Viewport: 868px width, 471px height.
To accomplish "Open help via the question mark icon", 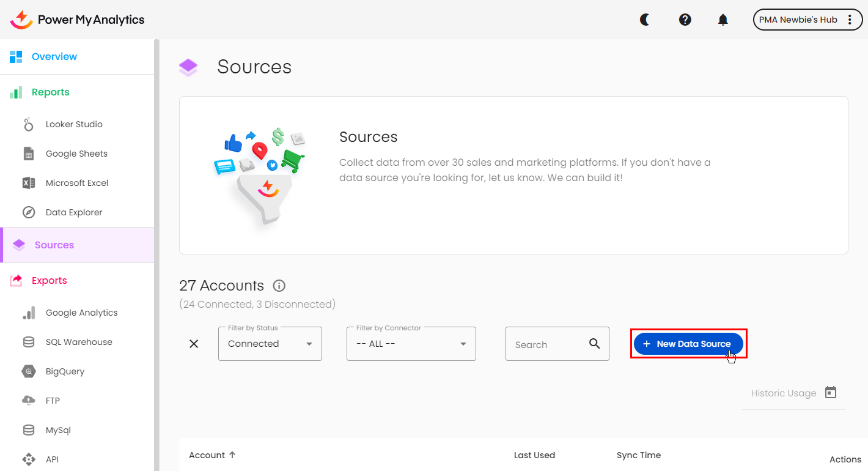I will tap(685, 20).
